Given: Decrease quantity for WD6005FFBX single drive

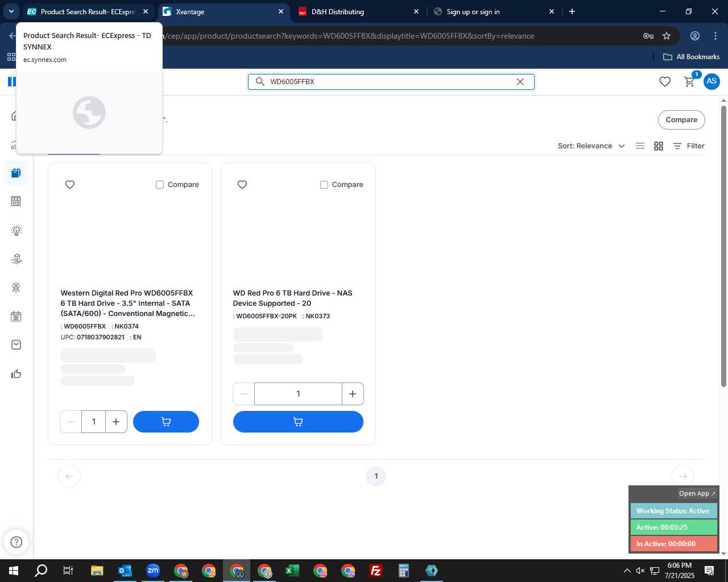Looking at the screenshot, I should pos(71,422).
